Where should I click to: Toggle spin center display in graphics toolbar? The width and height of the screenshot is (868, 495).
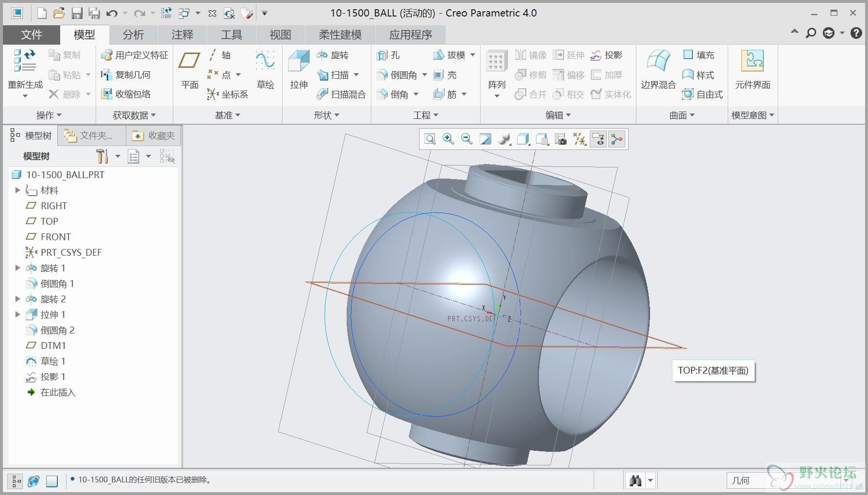click(x=617, y=139)
